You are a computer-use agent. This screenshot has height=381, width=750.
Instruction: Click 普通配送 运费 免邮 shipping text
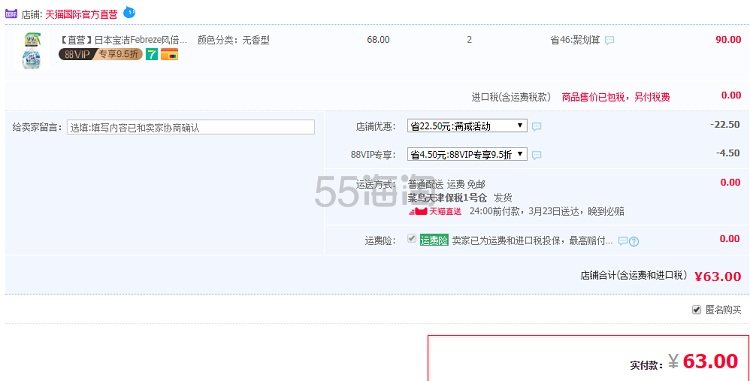click(447, 184)
